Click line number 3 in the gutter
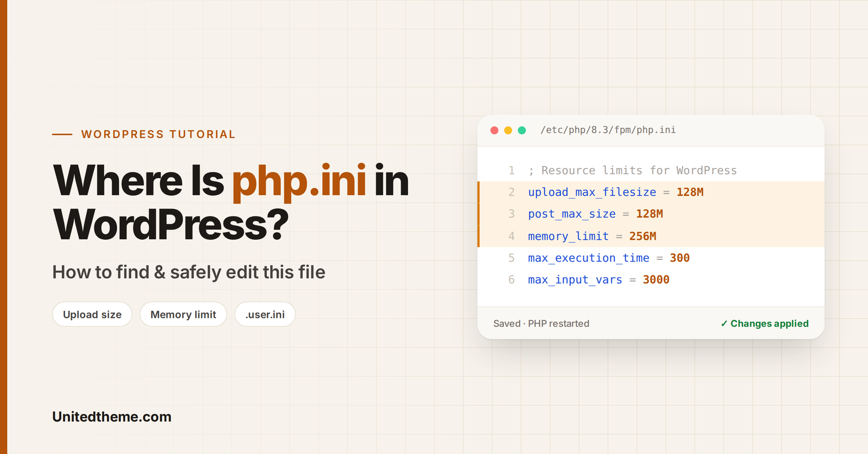Viewport: 868px width, 454px height. click(x=512, y=214)
